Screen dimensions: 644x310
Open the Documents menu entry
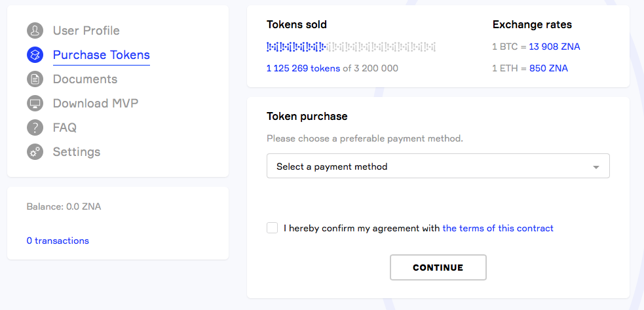[85, 79]
